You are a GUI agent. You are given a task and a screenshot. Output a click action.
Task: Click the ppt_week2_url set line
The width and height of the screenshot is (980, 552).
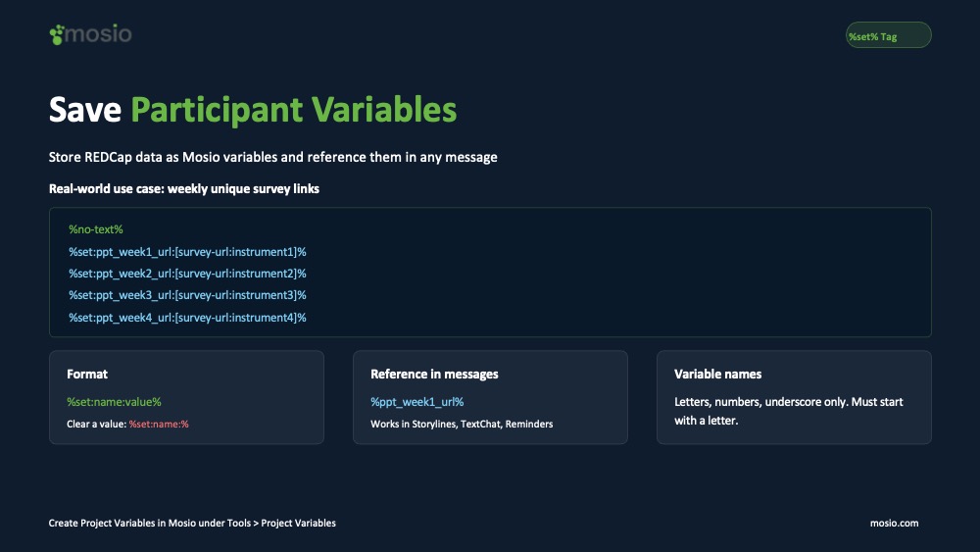click(187, 274)
